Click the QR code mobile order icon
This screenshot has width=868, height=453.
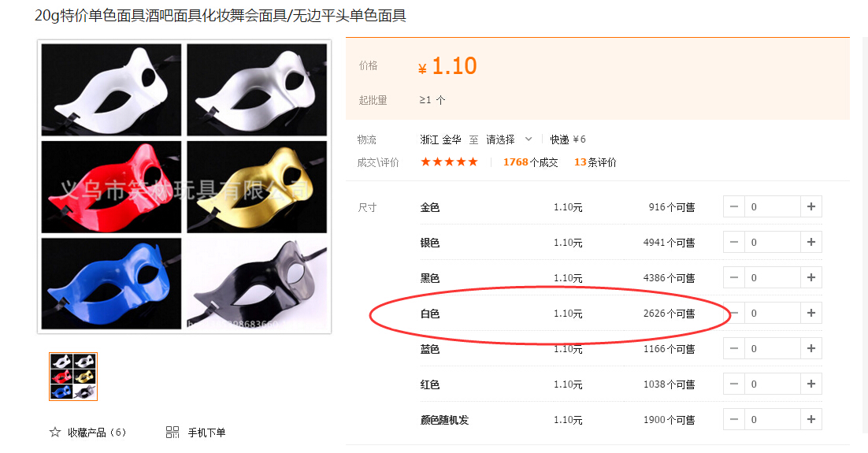pos(172,433)
